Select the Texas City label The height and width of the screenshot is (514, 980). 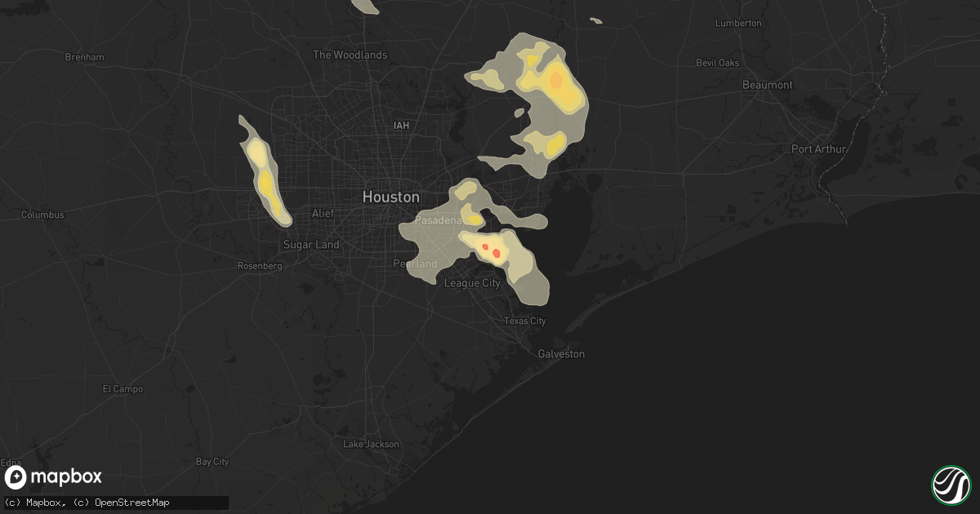(524, 321)
